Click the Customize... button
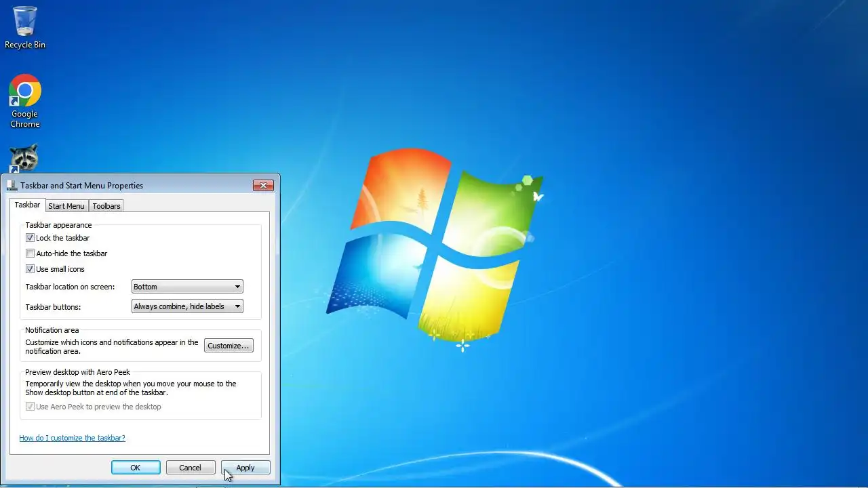The image size is (868, 488). click(229, 346)
